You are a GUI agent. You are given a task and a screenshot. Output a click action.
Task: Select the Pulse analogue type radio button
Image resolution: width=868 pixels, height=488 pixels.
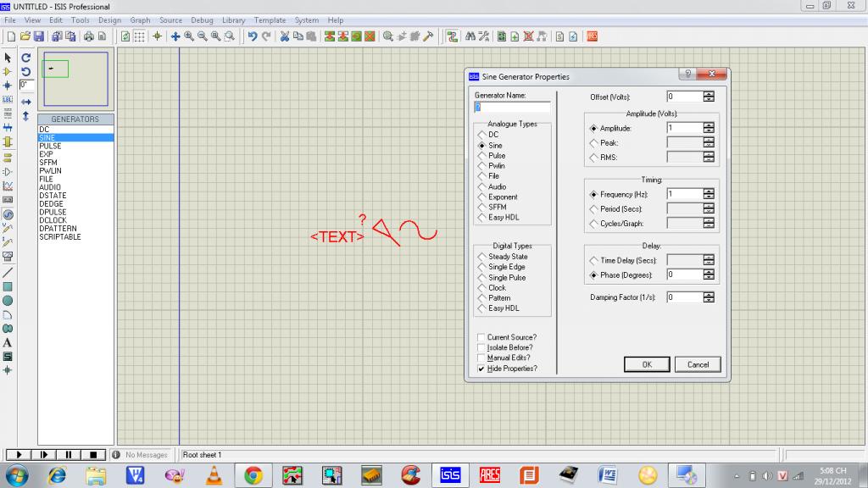(482, 156)
